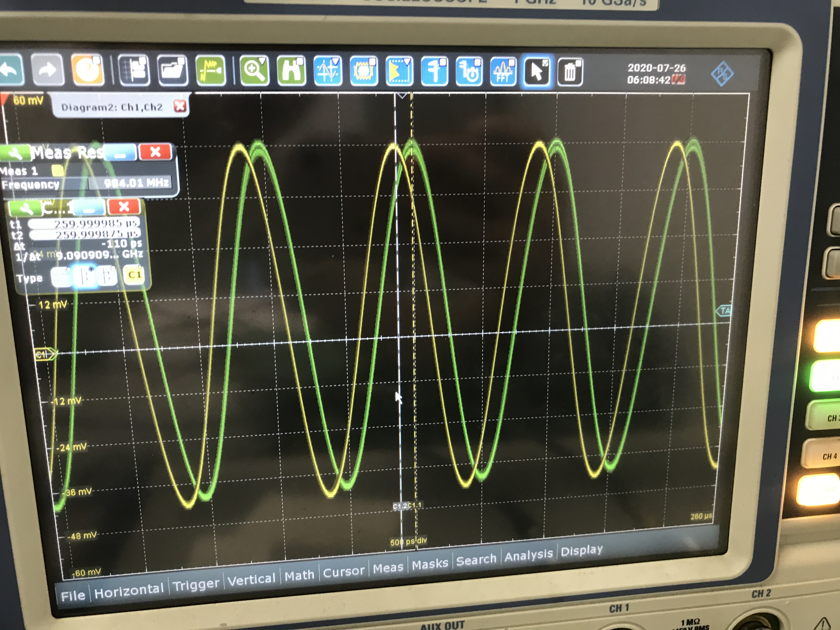840x630 pixels.
Task: Click the binoculars search icon
Action: coord(291,71)
